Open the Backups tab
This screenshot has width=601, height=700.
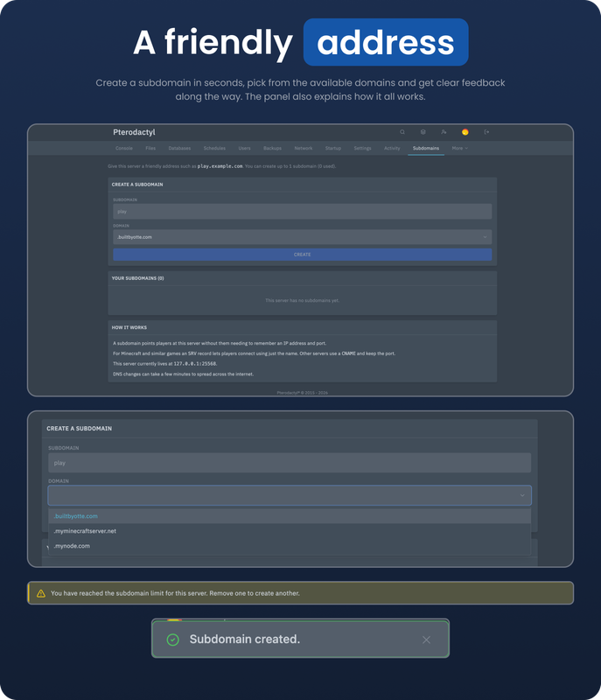tap(272, 148)
